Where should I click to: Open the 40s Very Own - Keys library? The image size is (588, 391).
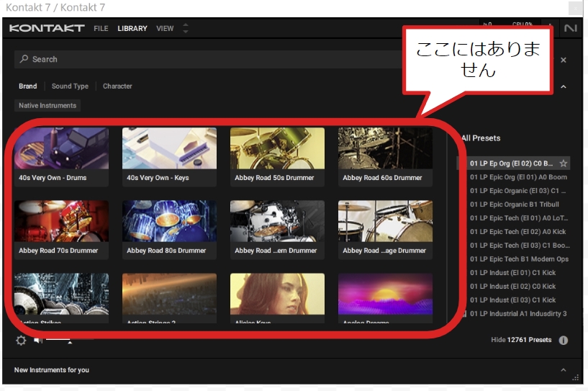pos(170,157)
